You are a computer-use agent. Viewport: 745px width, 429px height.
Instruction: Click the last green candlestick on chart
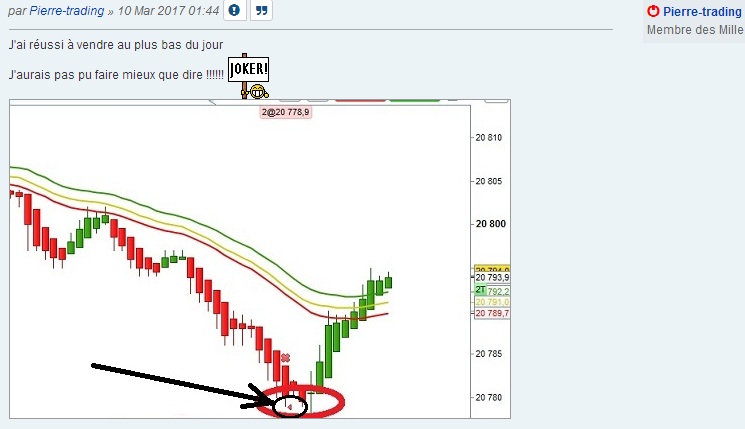click(x=389, y=281)
